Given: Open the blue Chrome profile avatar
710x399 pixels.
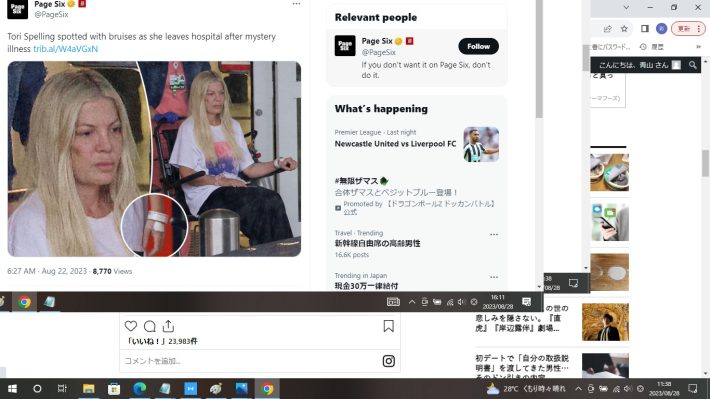Looking at the screenshot, I should (x=662, y=29).
